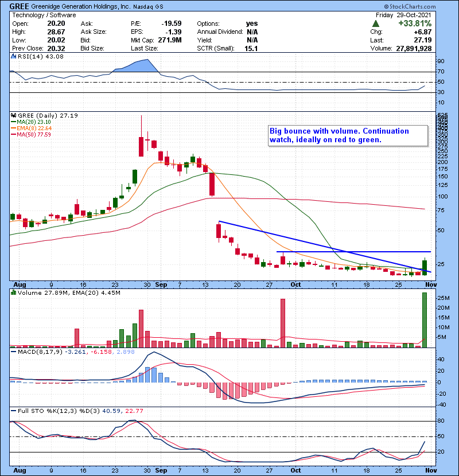Click the tallest green volume bar on 29-Oct
The image size is (459, 476).
[x=425, y=320]
